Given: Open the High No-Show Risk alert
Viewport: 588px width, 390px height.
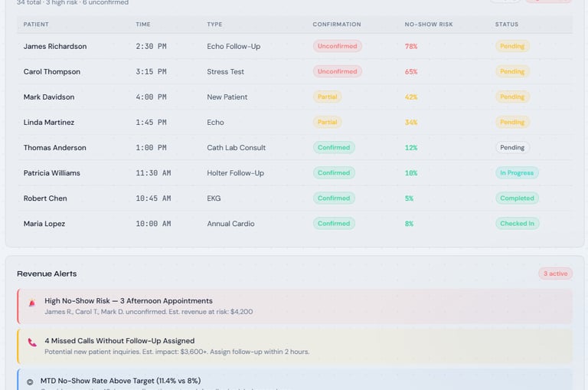Looking at the screenshot, I should [x=295, y=306].
